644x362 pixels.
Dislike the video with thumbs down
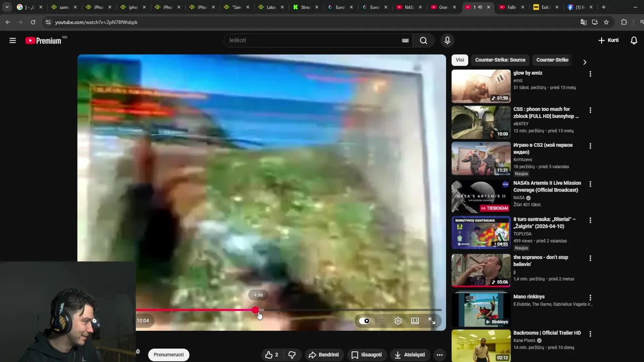(x=292, y=355)
